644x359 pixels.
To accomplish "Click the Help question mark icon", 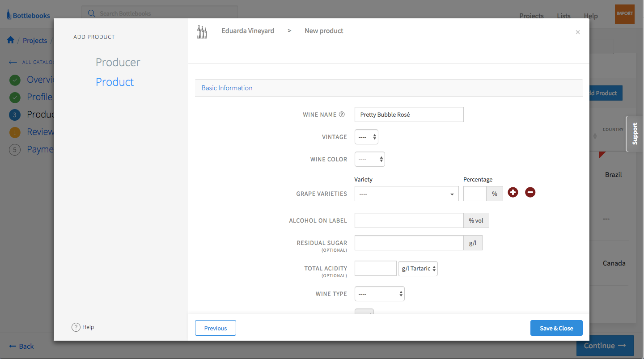I will (76, 327).
